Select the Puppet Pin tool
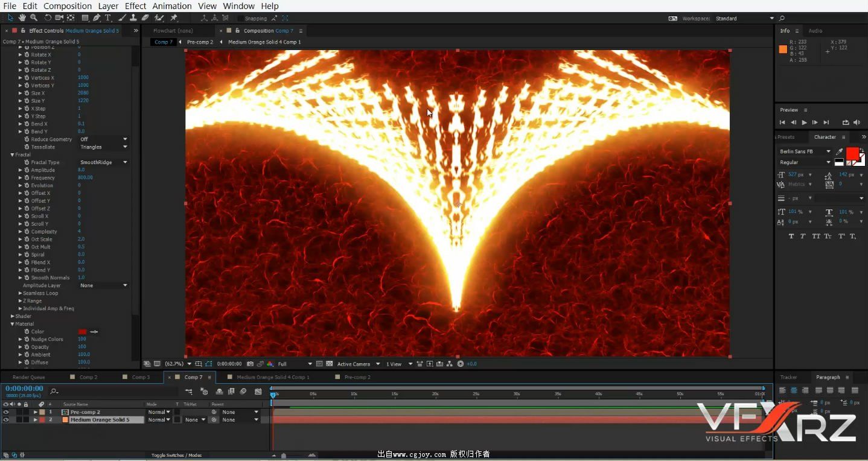 coord(174,18)
